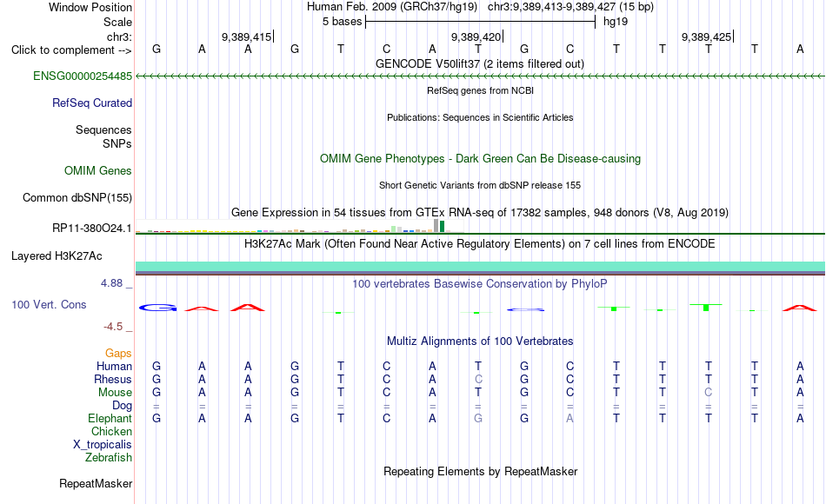This screenshot has width=826, height=504.
Task: Click the GTEx Gene Expression track title
Action: coord(480,212)
